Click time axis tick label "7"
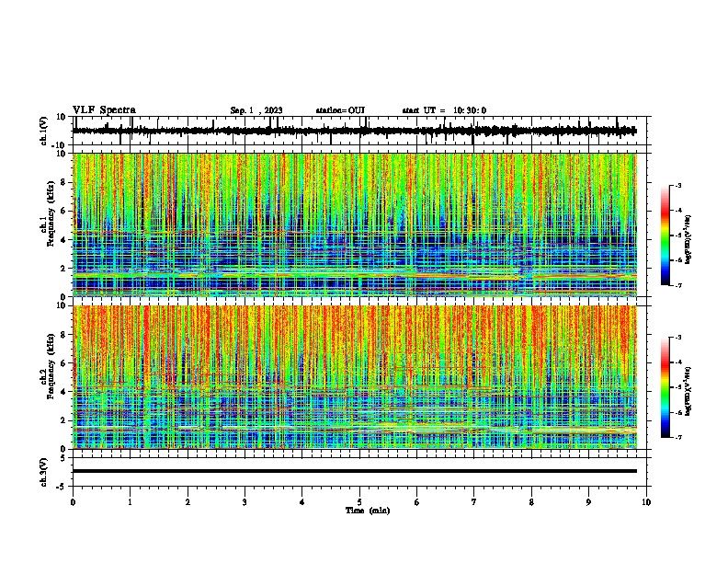This screenshot has width=728, height=563. [474, 502]
